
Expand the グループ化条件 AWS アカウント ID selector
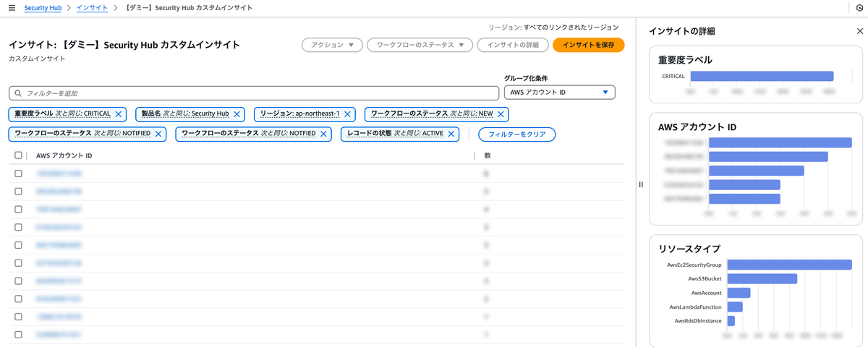559,93
